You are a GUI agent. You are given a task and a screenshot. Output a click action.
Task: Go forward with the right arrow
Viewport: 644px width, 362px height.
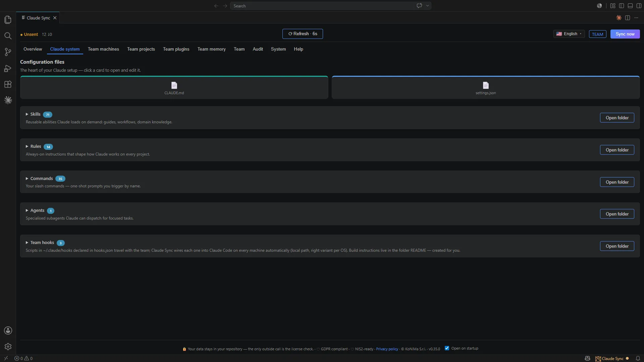225,6
